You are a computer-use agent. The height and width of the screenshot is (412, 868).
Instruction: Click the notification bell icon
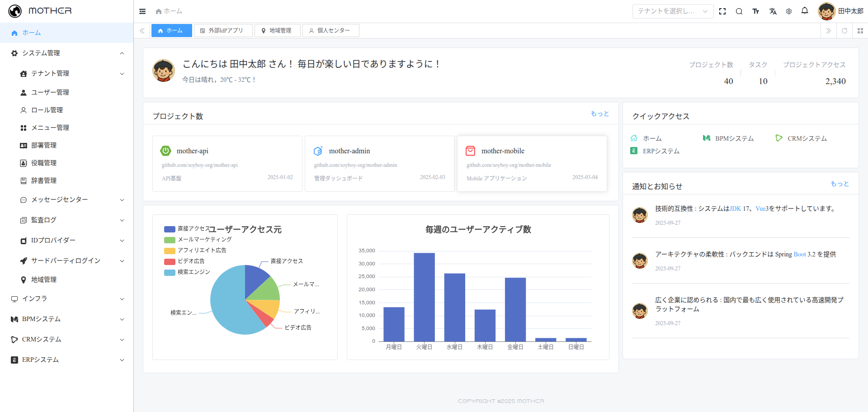click(x=805, y=11)
